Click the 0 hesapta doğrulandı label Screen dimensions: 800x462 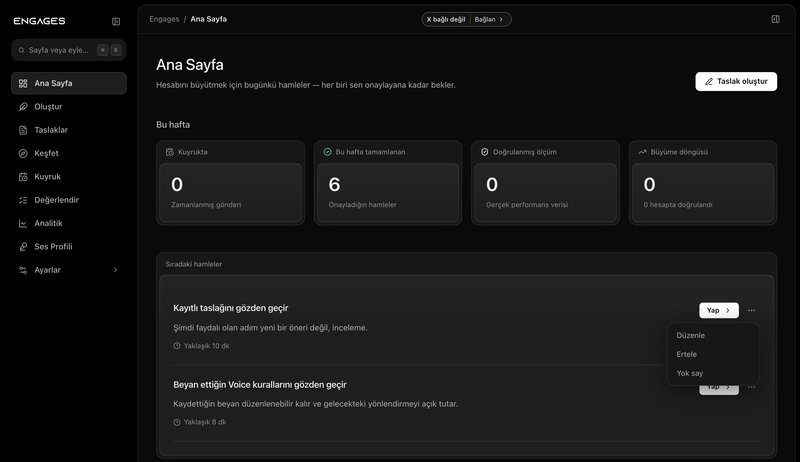pos(678,204)
